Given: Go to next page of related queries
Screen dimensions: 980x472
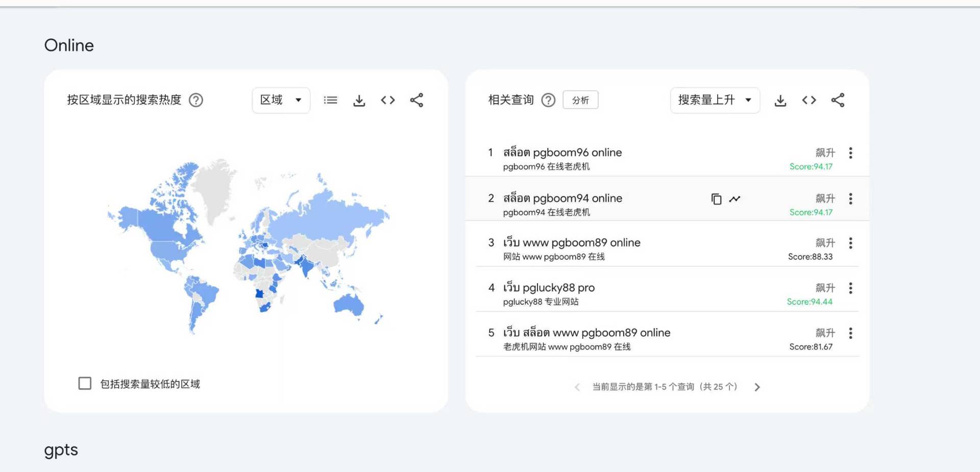Looking at the screenshot, I should (x=757, y=387).
